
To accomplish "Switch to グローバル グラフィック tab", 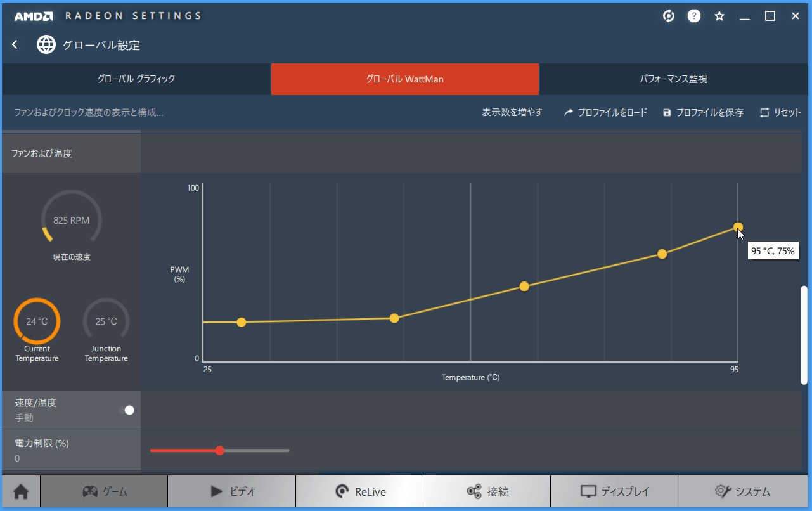I will 136,79.
